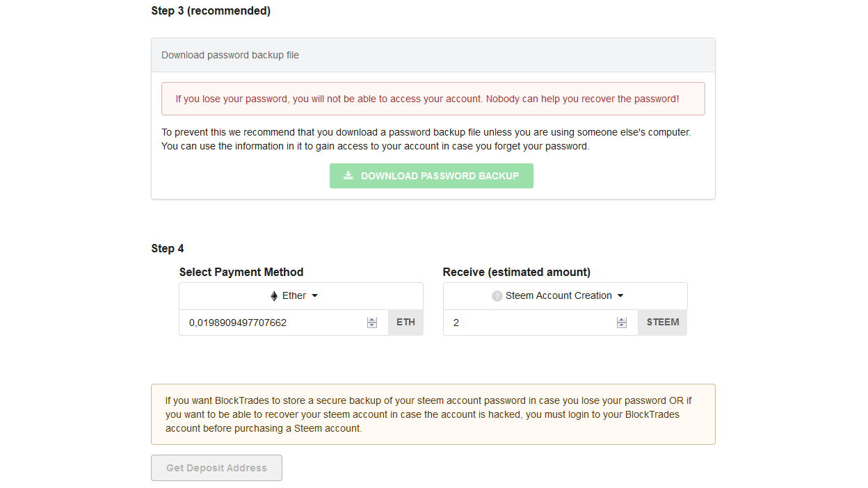
Task: Click the download arrow icon on the green button
Action: click(x=348, y=175)
